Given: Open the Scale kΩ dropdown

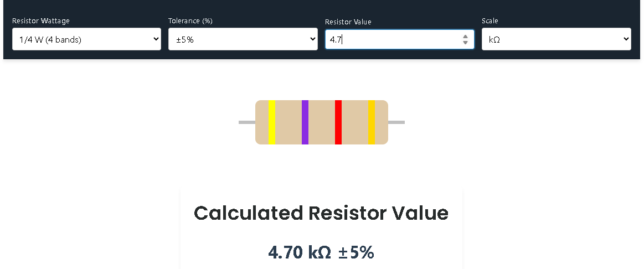Looking at the screenshot, I should click(x=556, y=39).
